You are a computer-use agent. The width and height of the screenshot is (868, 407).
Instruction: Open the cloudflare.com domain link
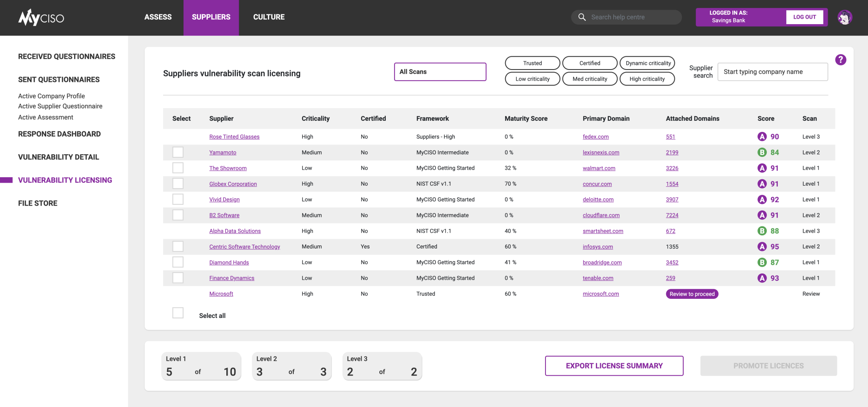pos(601,215)
